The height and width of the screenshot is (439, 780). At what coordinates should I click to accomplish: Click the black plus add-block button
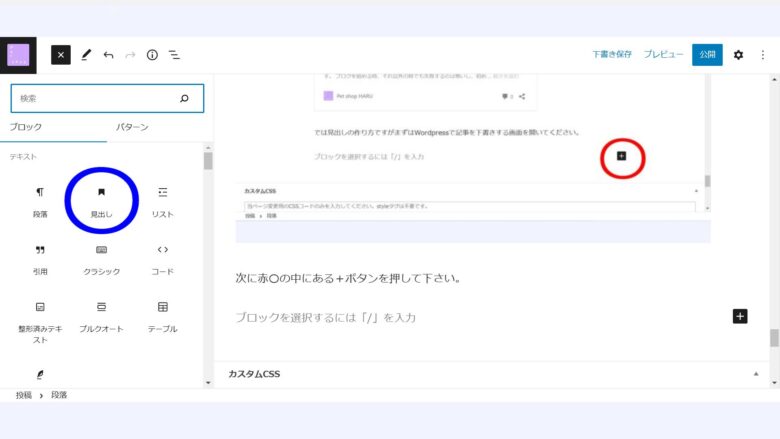pyautogui.click(x=740, y=316)
